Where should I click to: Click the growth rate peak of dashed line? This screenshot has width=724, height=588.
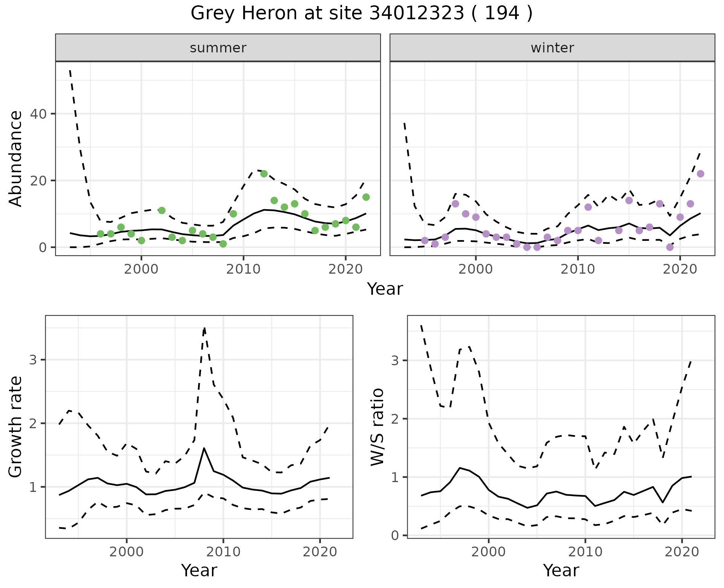(x=204, y=329)
